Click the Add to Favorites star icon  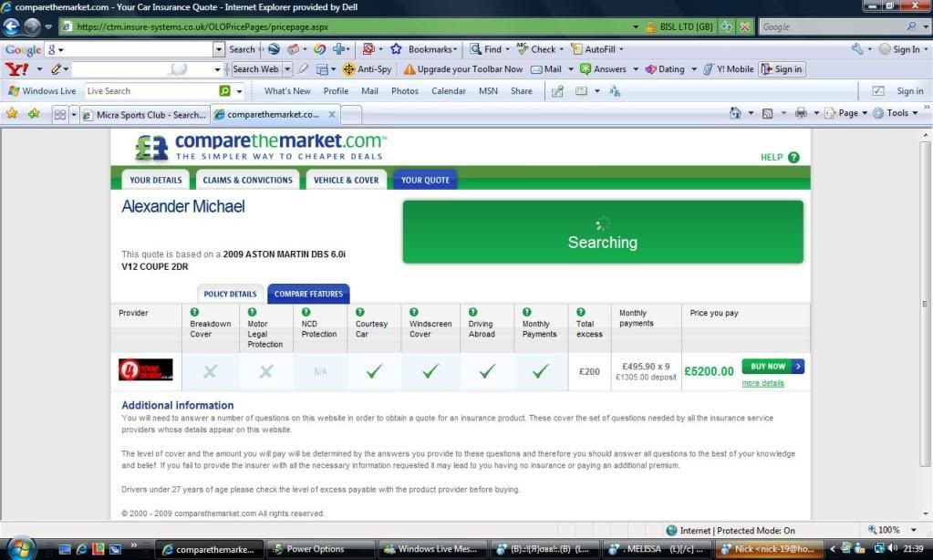pos(34,113)
